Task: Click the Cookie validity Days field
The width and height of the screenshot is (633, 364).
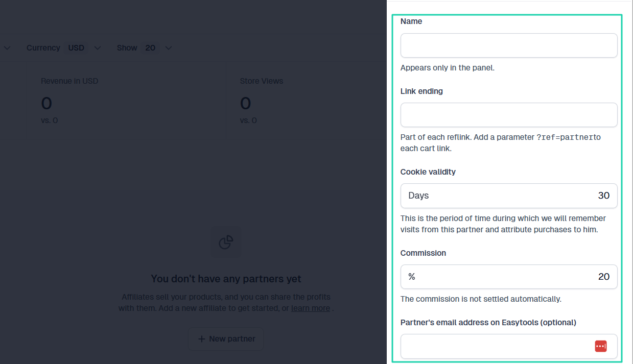Action: (x=509, y=196)
